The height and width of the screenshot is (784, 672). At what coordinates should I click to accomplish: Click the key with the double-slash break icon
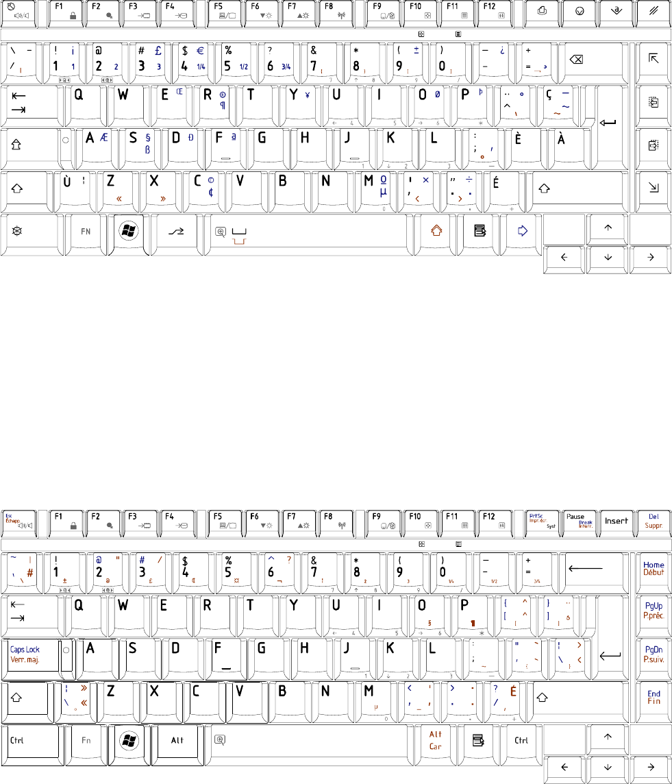(x=654, y=14)
